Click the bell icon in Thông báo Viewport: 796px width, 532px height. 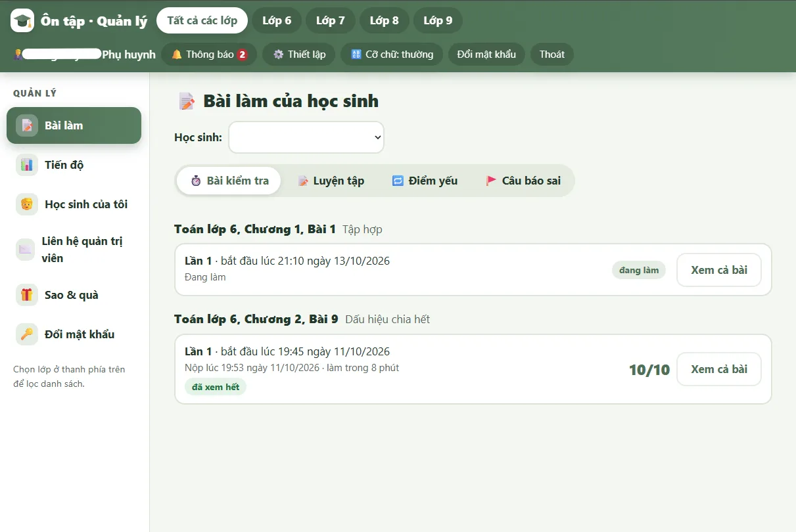[x=177, y=55]
